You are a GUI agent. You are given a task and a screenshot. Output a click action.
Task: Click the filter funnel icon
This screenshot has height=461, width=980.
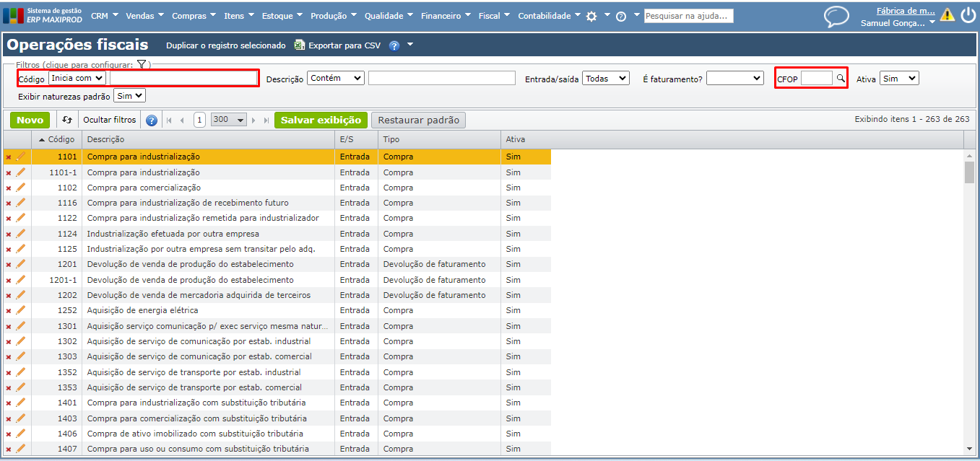(x=142, y=64)
